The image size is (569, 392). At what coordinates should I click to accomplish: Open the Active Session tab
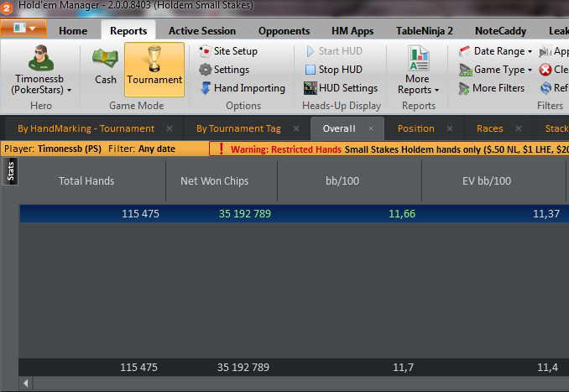click(202, 31)
